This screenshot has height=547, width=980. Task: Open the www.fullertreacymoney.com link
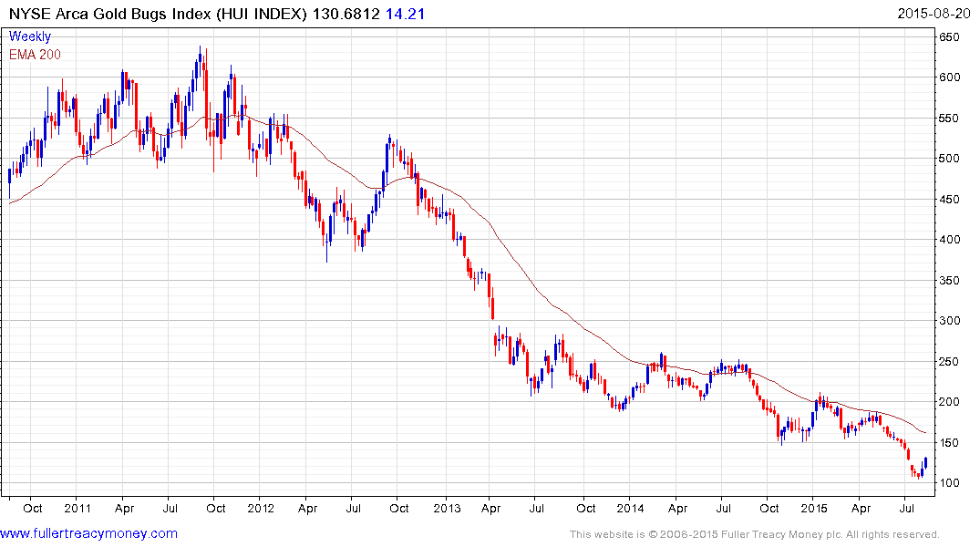[x=88, y=533]
